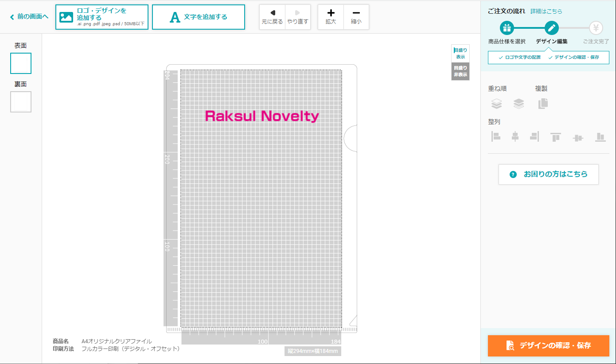Click the A letter icon in text button
Viewport: 616px width, 364px height.
click(x=175, y=17)
